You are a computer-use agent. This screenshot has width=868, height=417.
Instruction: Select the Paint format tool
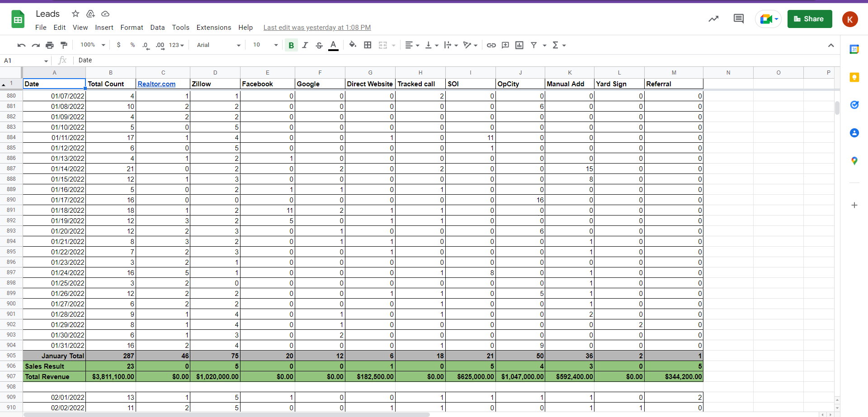[64, 45]
